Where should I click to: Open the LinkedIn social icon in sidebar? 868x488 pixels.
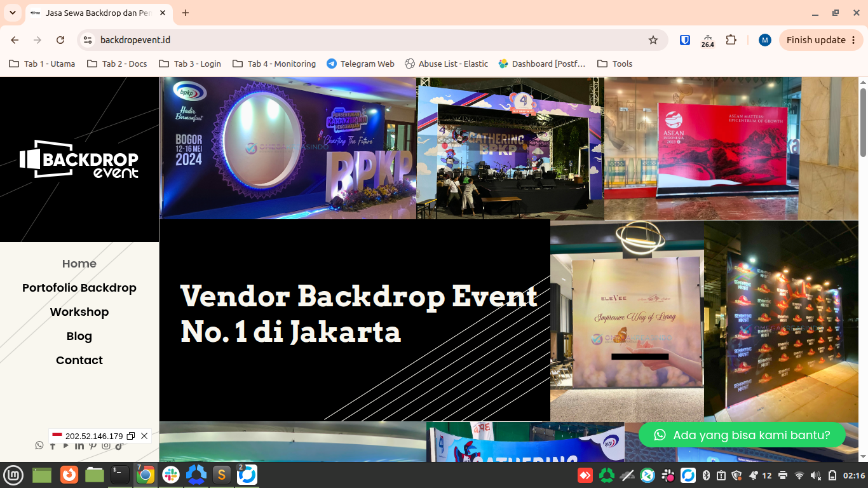tap(79, 445)
